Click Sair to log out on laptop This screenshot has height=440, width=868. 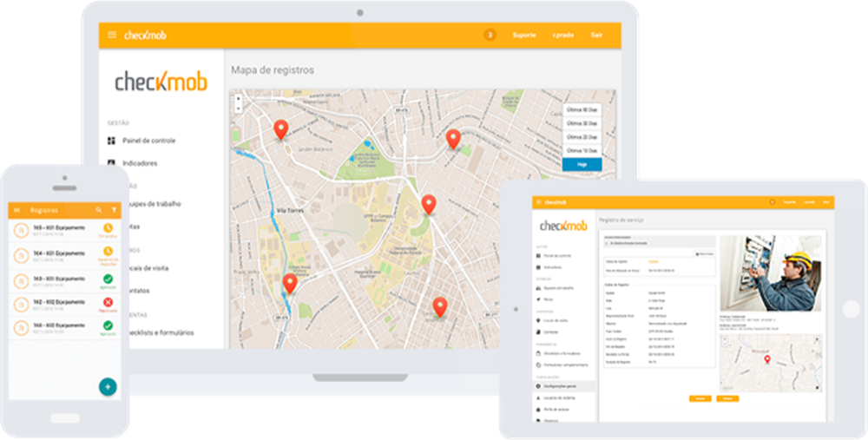596,35
